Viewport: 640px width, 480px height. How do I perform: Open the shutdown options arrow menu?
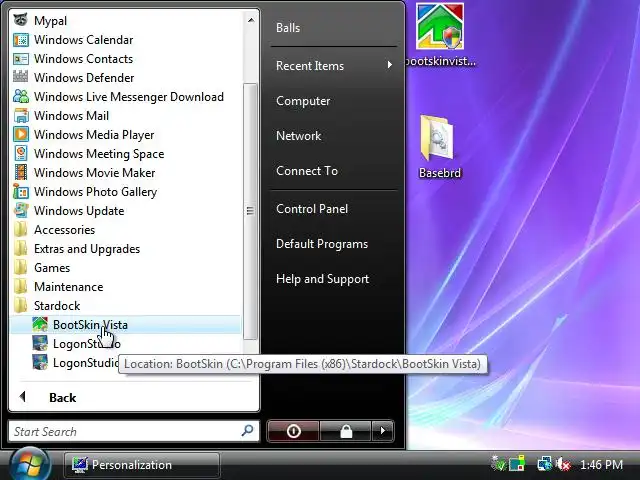pyautogui.click(x=382, y=431)
